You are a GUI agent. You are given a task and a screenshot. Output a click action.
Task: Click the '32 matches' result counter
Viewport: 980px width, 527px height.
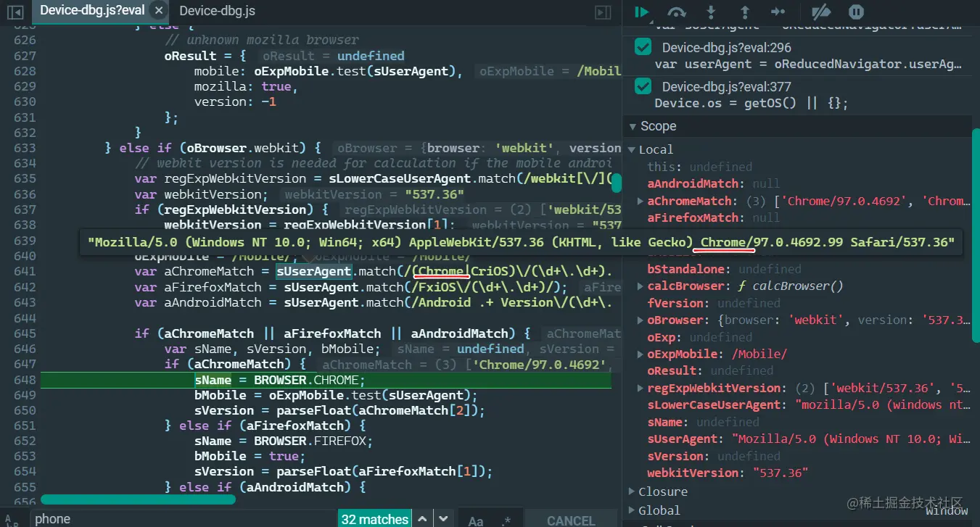click(x=374, y=519)
